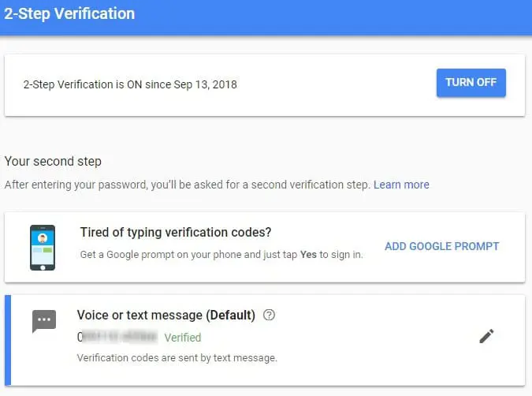Click the 2-Step Verification page title
Viewport: 532px width, 396px height.
(69, 14)
